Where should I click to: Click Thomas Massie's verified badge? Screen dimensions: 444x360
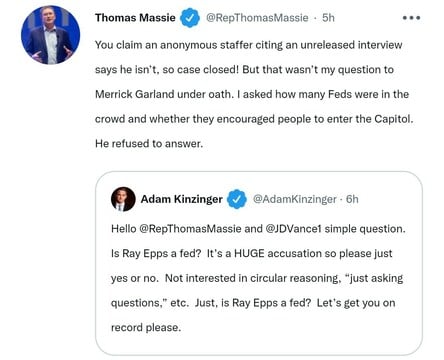(190, 18)
